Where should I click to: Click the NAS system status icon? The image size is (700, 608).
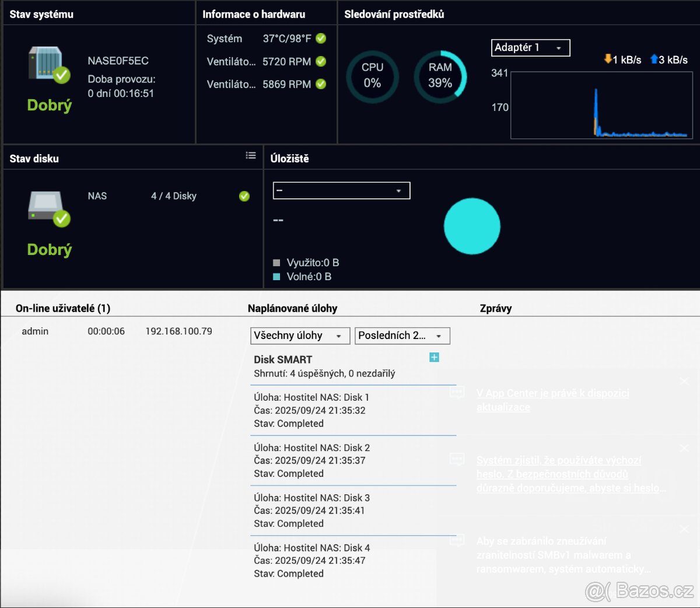click(x=48, y=64)
